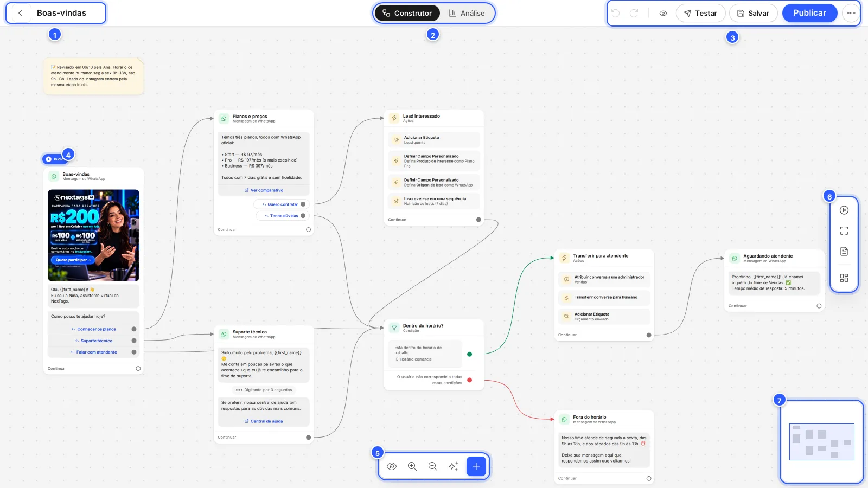Click the red fallback output dot on the Dentro do horário? node
This screenshot has height=488, width=868.
[469, 380]
